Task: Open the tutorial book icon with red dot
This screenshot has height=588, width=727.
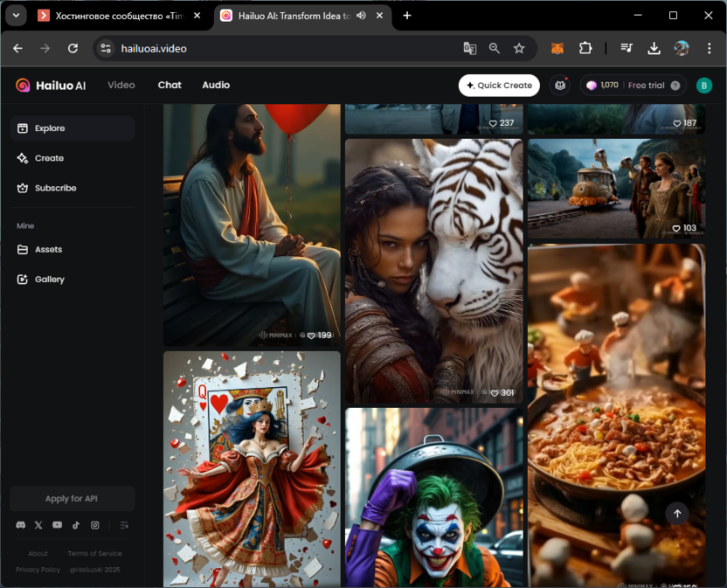Action: pos(560,86)
